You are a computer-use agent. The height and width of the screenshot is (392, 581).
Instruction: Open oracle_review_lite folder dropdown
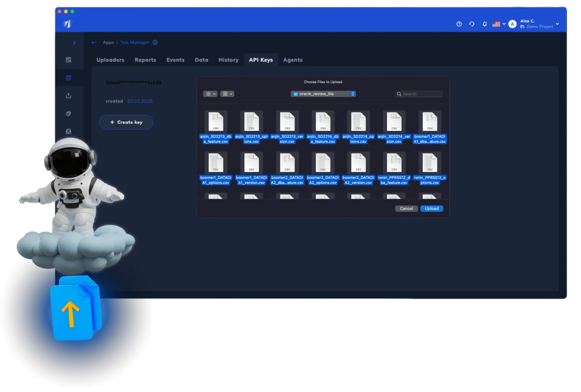coord(323,94)
